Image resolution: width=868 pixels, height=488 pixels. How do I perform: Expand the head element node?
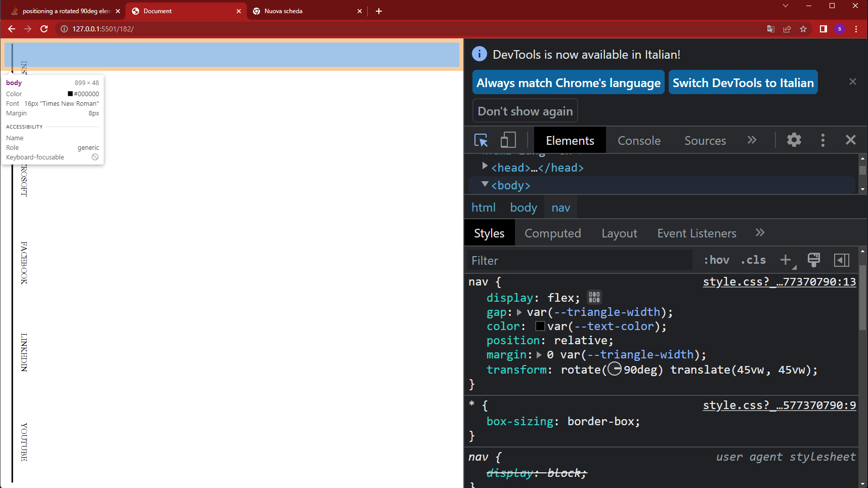[x=485, y=166]
